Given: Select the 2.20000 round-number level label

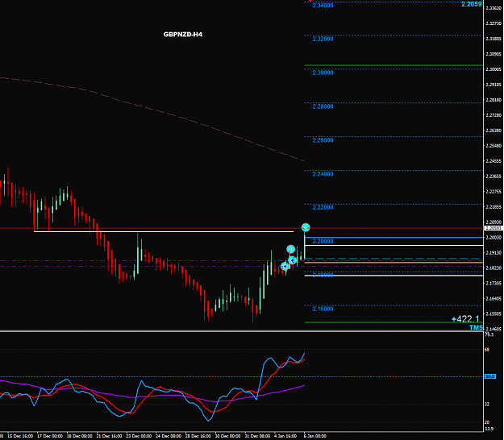Looking at the screenshot, I should [x=323, y=241].
